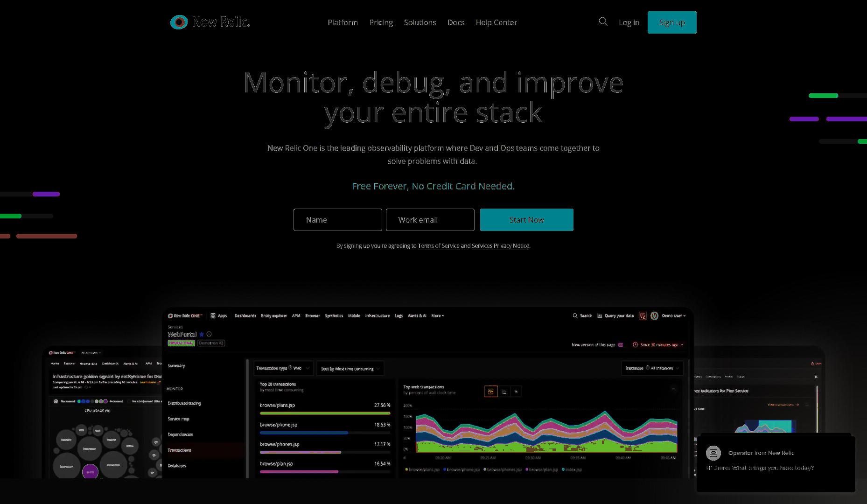Click purple bubble in CPU usage chart
The image size is (867, 504).
(91, 472)
